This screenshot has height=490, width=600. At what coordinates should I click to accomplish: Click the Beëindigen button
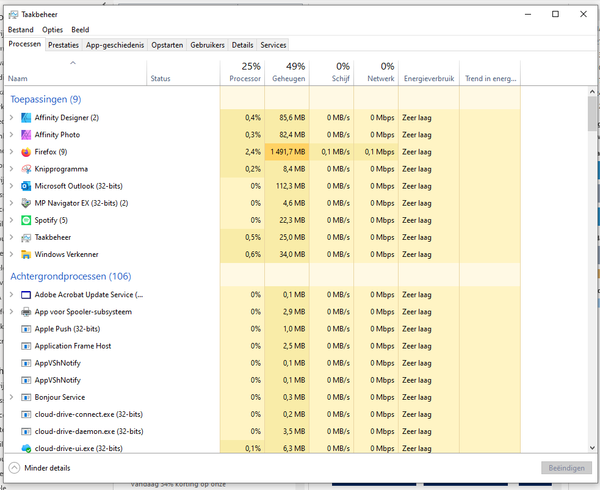click(565, 468)
